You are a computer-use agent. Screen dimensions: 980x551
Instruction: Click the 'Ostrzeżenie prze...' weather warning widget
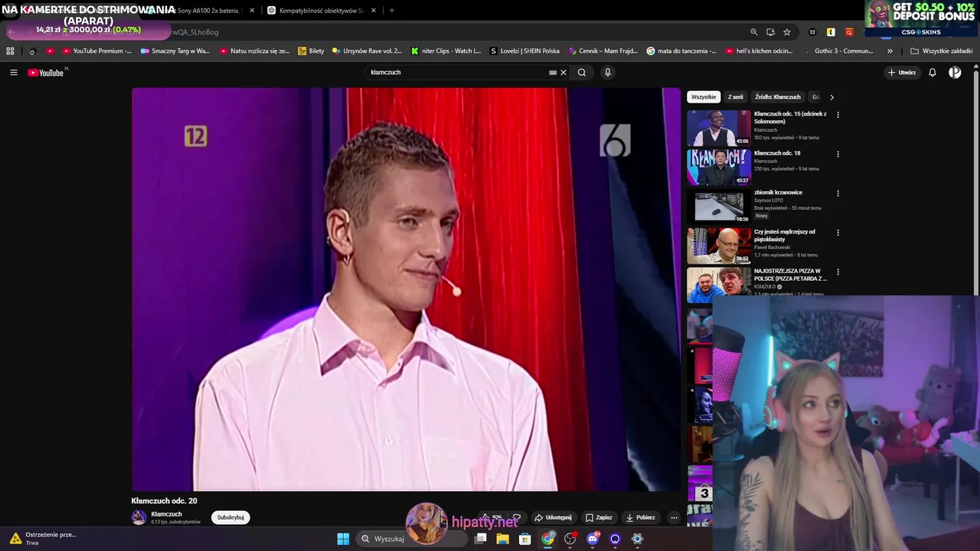pos(42,539)
